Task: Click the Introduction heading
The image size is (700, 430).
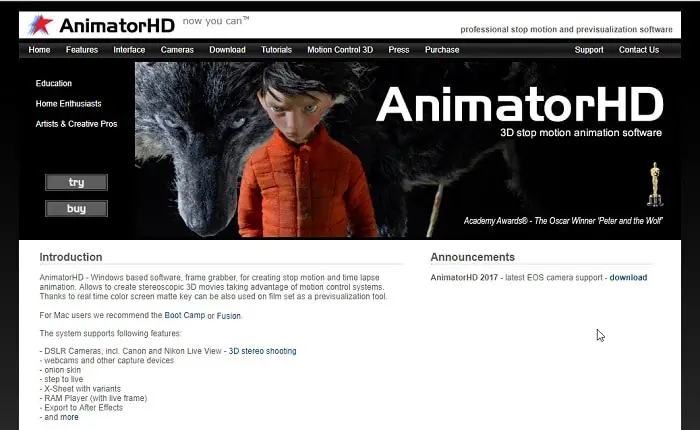Action: tap(71, 257)
